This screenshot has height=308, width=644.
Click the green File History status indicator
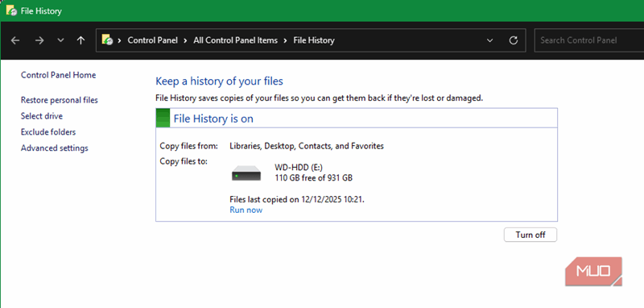(163, 119)
